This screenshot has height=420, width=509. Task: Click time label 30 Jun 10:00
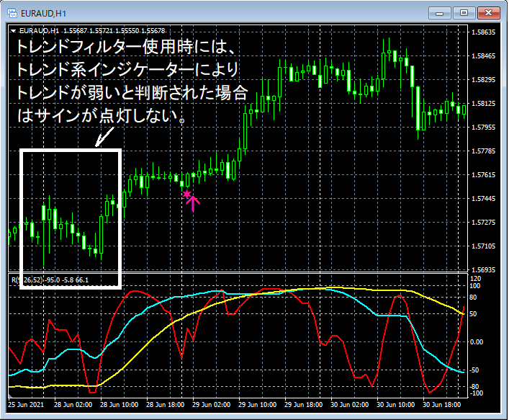[x=396, y=405]
